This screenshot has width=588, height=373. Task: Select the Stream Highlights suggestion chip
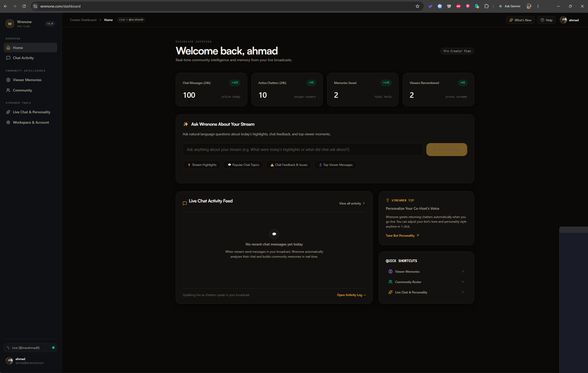[x=202, y=165]
